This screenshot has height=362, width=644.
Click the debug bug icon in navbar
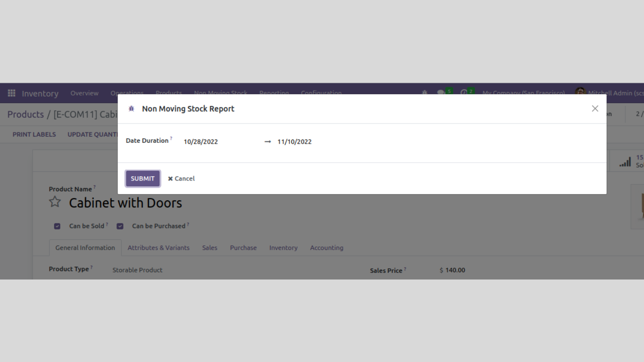(424, 93)
